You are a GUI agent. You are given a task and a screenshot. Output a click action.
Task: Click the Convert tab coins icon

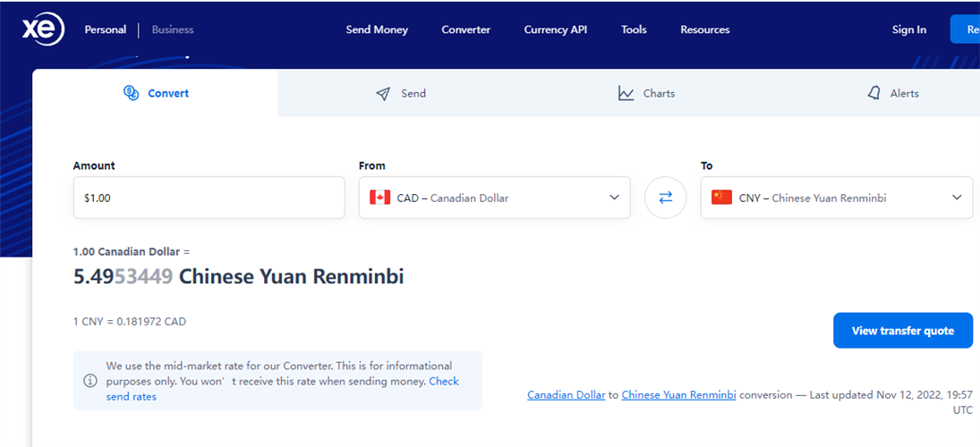coord(131,93)
